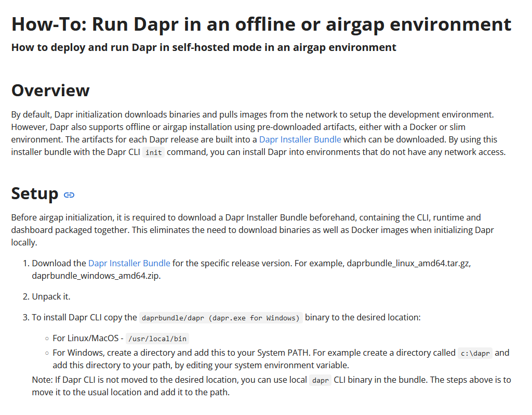The height and width of the screenshot is (415, 532).
Task: Click 'move it to the usual location' line
Action: point(130,392)
